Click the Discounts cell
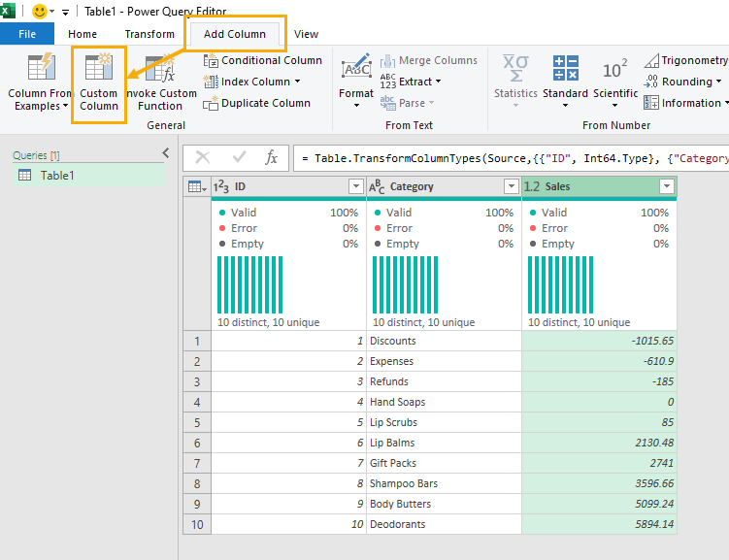 [444, 341]
